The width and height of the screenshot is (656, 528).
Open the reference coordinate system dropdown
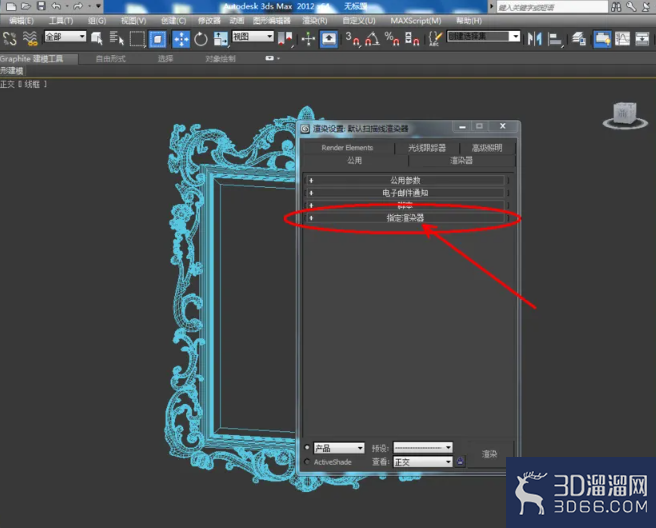[x=253, y=36]
